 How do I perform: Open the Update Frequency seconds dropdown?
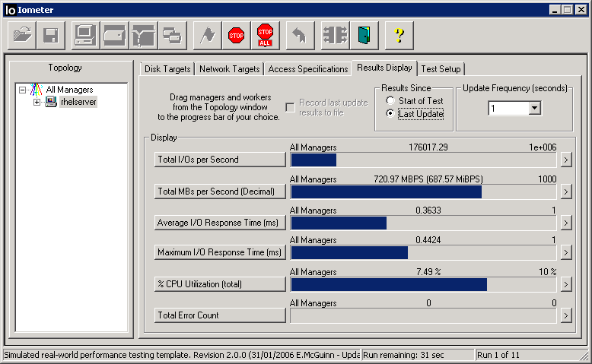coord(534,109)
